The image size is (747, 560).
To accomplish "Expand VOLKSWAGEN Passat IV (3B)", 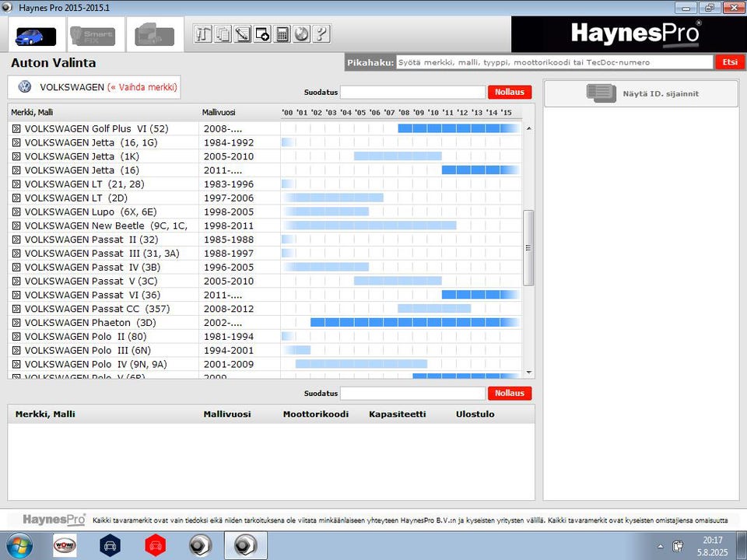I will click(x=16, y=267).
